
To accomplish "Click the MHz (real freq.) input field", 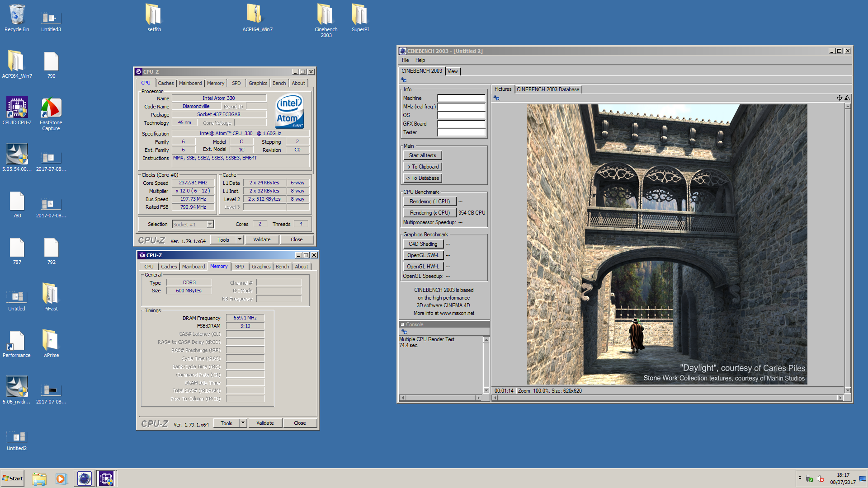I will click(x=461, y=107).
